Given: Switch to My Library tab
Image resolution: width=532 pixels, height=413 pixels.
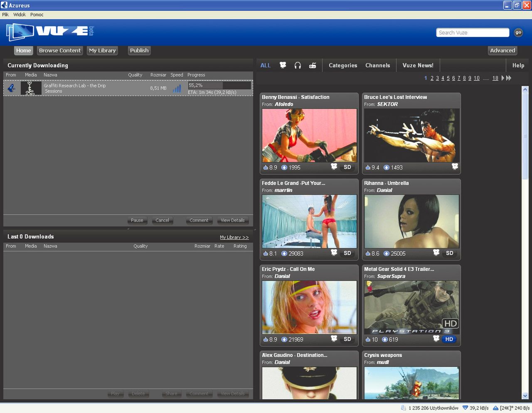Looking at the screenshot, I should 102,50.
